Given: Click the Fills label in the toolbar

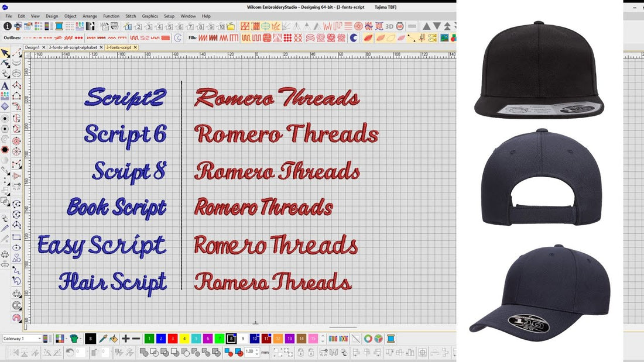Looking at the screenshot, I should pyautogui.click(x=193, y=37).
